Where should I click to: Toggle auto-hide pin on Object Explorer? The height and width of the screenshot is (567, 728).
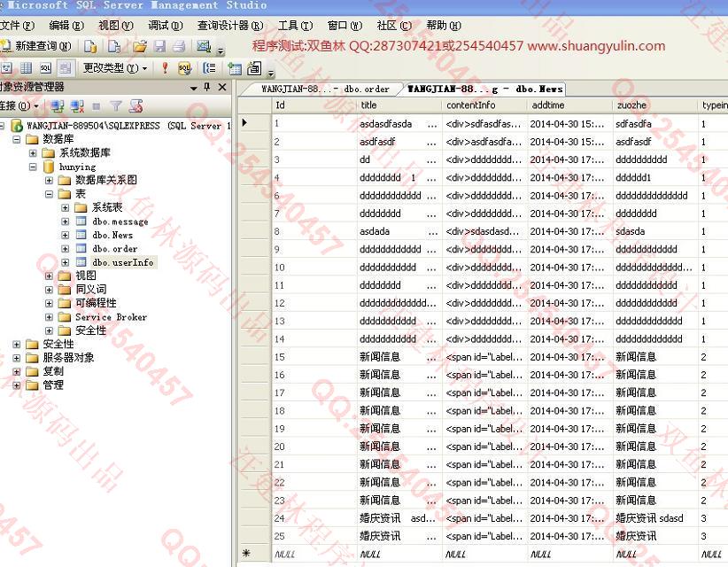[x=207, y=87]
